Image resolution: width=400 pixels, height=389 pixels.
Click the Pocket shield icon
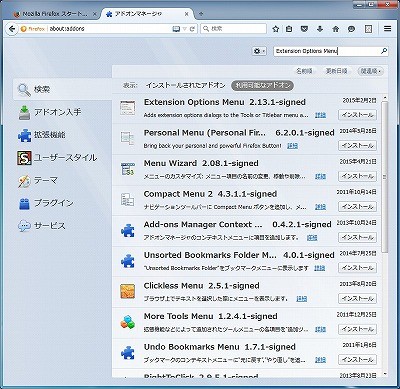tap(304, 29)
